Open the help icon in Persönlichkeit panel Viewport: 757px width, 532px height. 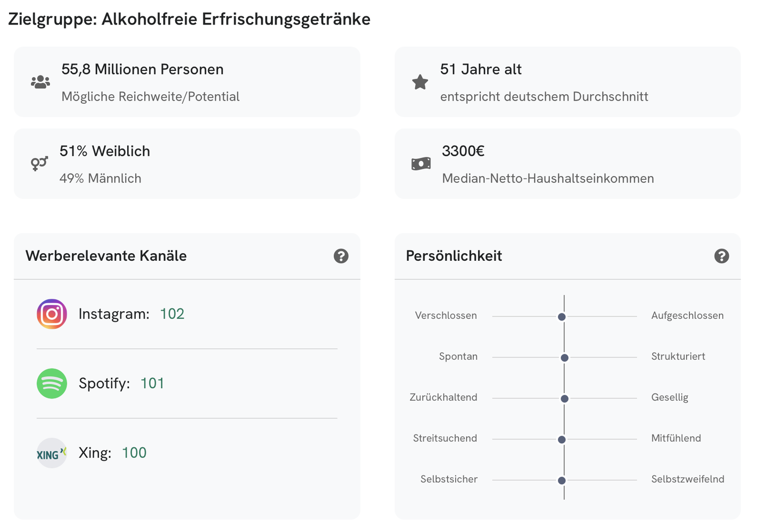721,256
